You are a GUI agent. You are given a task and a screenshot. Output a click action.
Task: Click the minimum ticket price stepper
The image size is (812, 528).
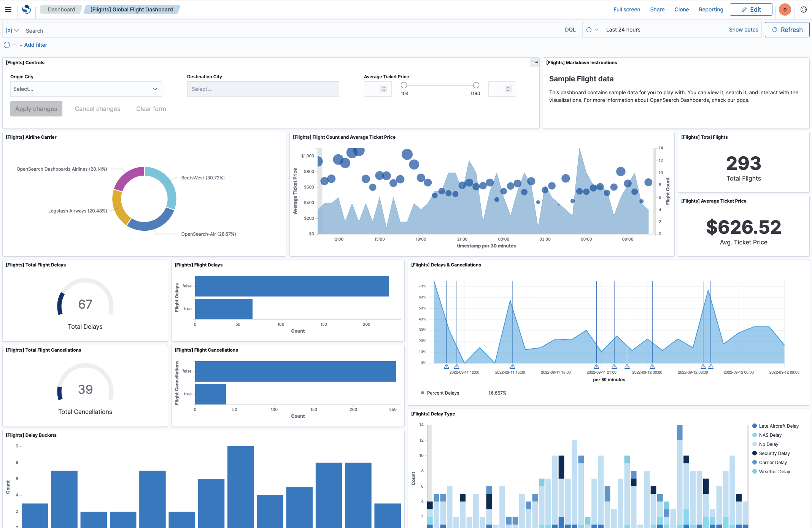(x=383, y=89)
